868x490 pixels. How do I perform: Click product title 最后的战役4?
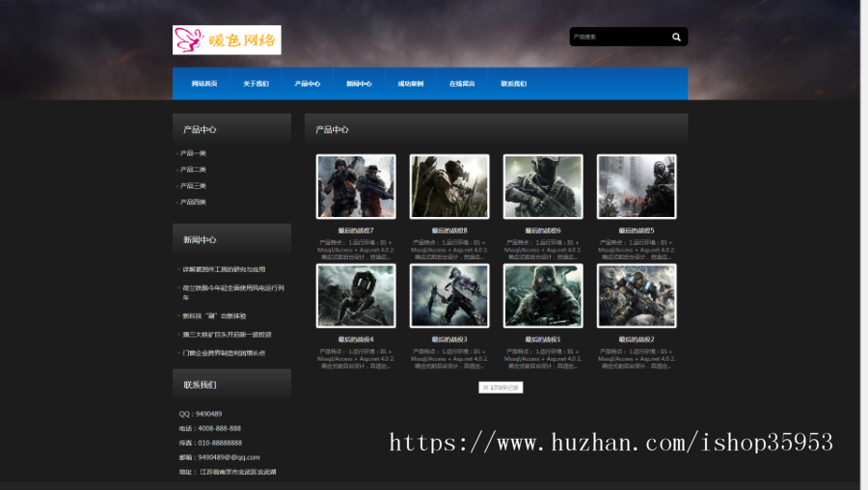point(356,340)
